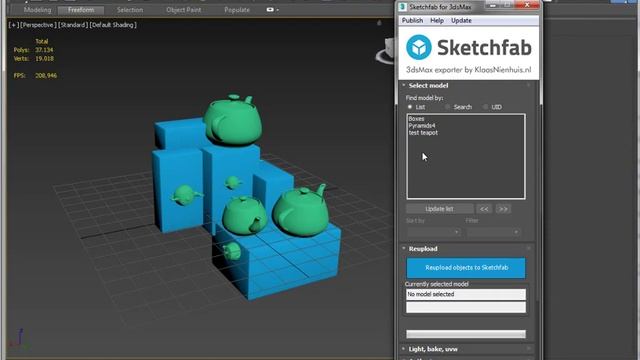Click the Sketchfab window title icon

pos(402,7)
